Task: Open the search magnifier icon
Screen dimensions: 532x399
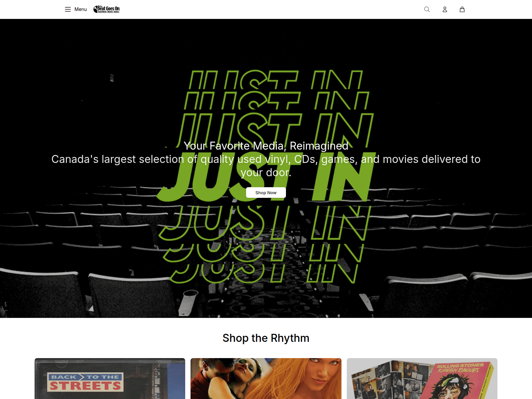Action: tap(427, 9)
